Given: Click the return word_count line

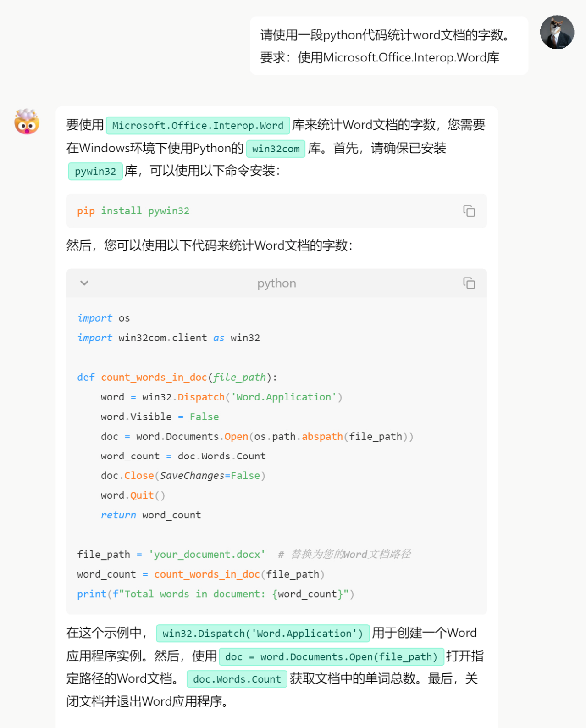Looking at the screenshot, I should [151, 515].
